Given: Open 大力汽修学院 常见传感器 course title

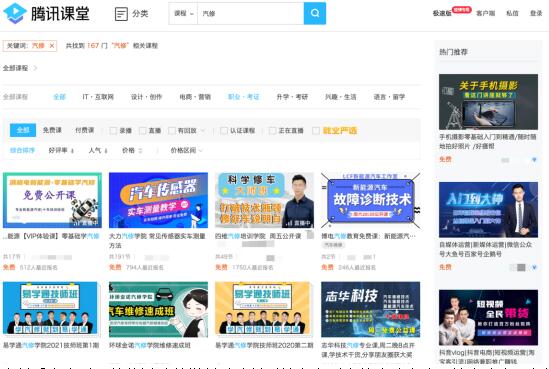Looking at the screenshot, I should 157,241.
